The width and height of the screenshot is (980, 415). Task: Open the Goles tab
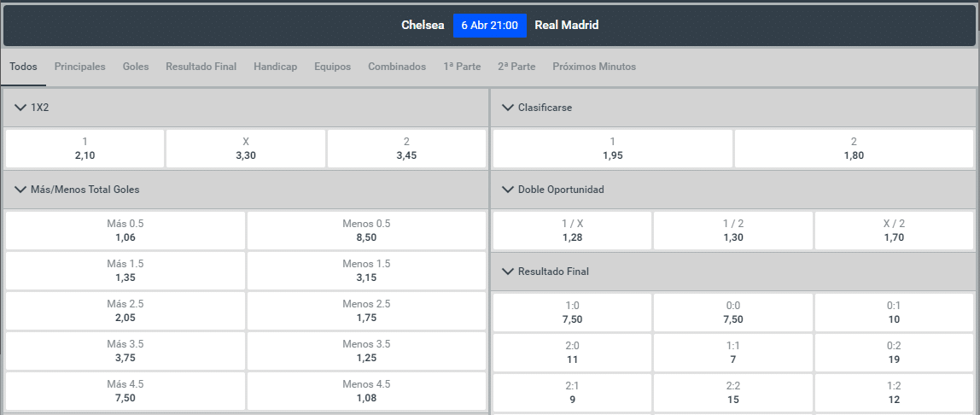pos(136,67)
